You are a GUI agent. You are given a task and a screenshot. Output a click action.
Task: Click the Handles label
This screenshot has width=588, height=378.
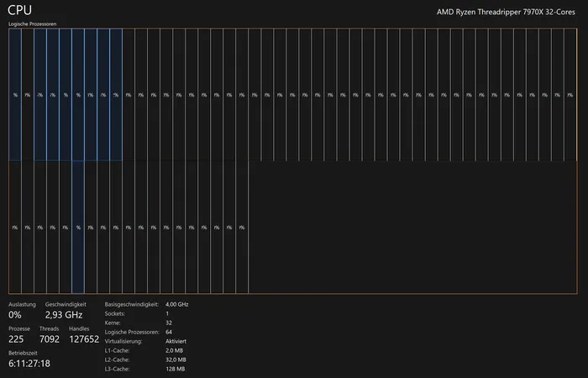tap(79, 328)
